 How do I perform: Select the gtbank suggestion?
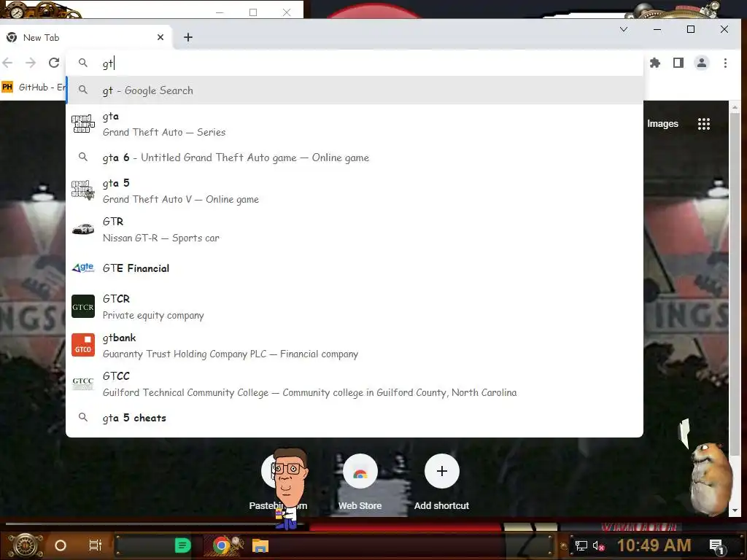355,345
